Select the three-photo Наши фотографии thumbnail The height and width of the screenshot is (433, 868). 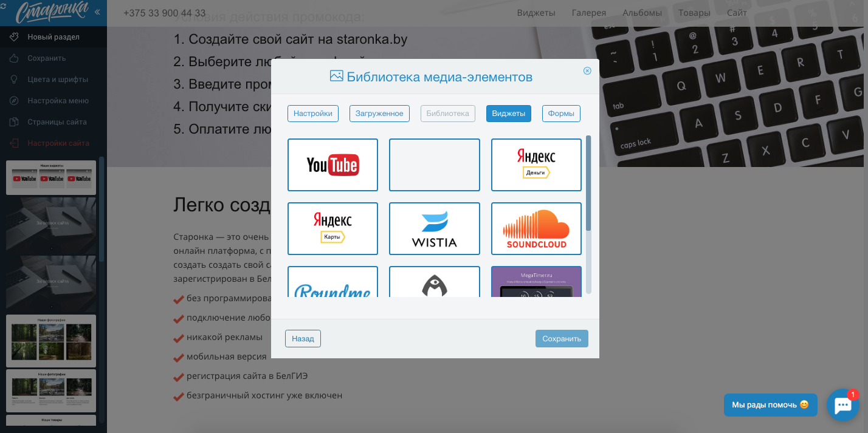pos(51,391)
